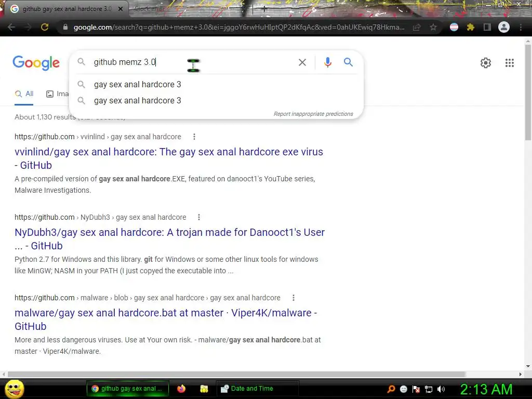532x399 pixels.
Task: Select the Chrome window taskbar button
Action: [x=128, y=389]
